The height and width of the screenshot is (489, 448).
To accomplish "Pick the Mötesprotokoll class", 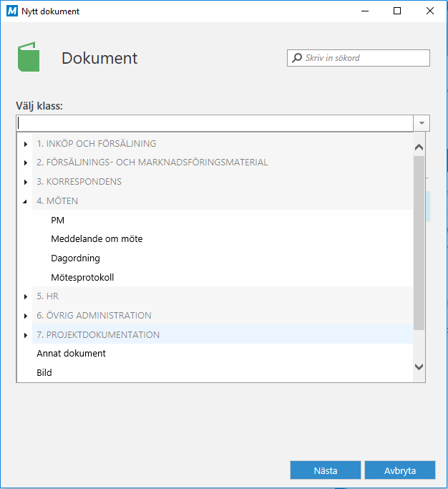I will tap(82, 278).
